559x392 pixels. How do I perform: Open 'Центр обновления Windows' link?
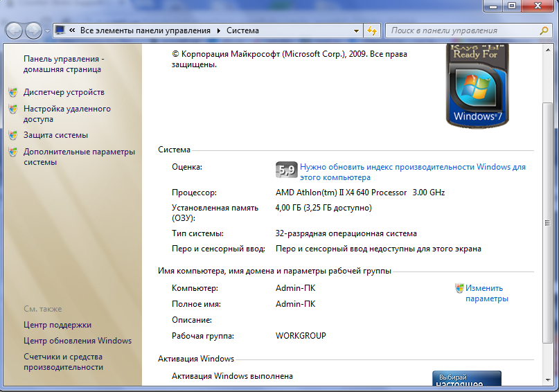78,341
